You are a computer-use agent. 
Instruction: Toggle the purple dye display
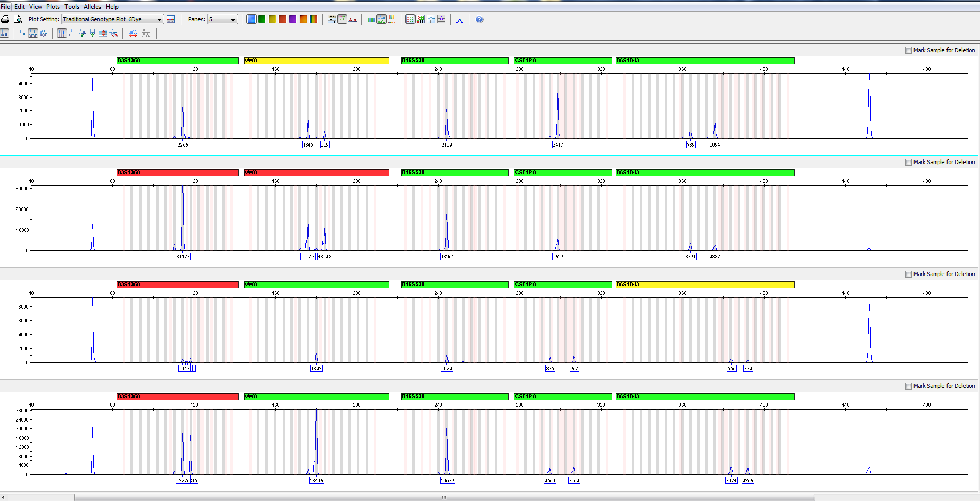[x=293, y=19]
